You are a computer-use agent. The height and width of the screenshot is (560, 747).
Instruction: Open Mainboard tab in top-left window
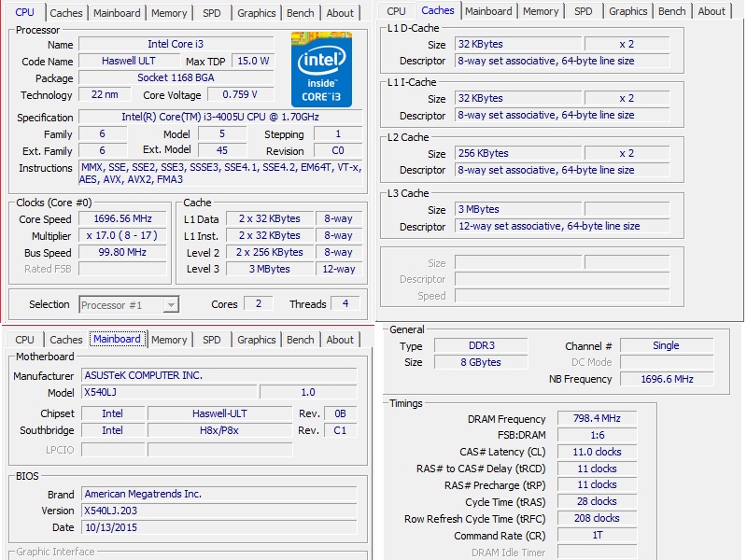pos(117,13)
